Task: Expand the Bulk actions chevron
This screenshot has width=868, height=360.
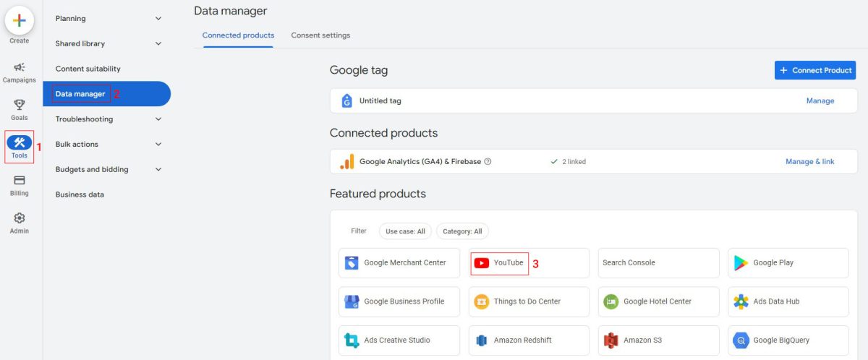Action: [x=158, y=145]
